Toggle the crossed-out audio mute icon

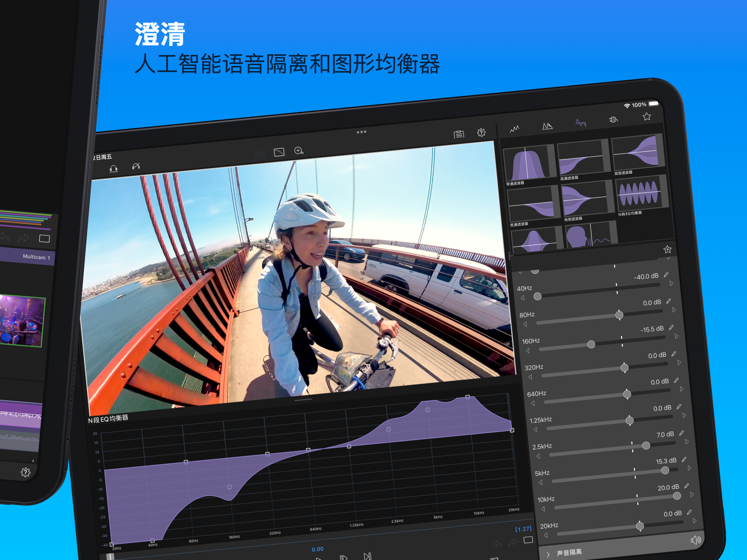click(x=136, y=166)
